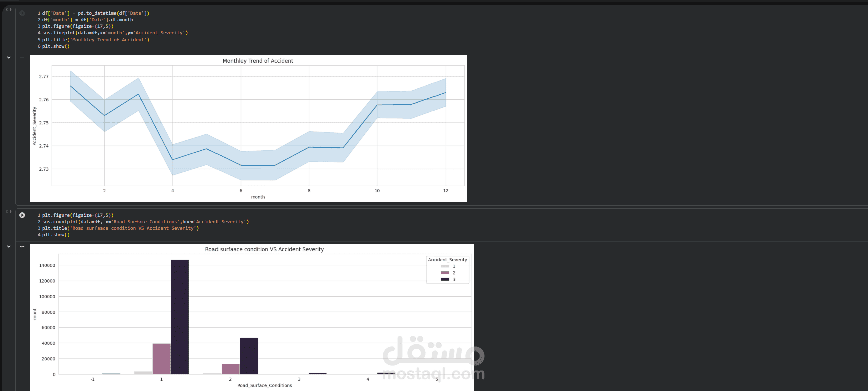
Task: Click the 'count' y-axis label
Action: [35, 314]
